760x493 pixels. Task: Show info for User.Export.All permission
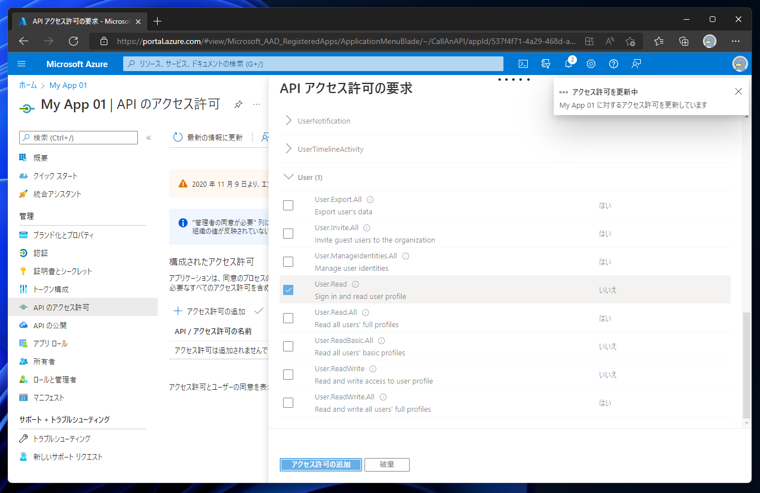(370, 200)
